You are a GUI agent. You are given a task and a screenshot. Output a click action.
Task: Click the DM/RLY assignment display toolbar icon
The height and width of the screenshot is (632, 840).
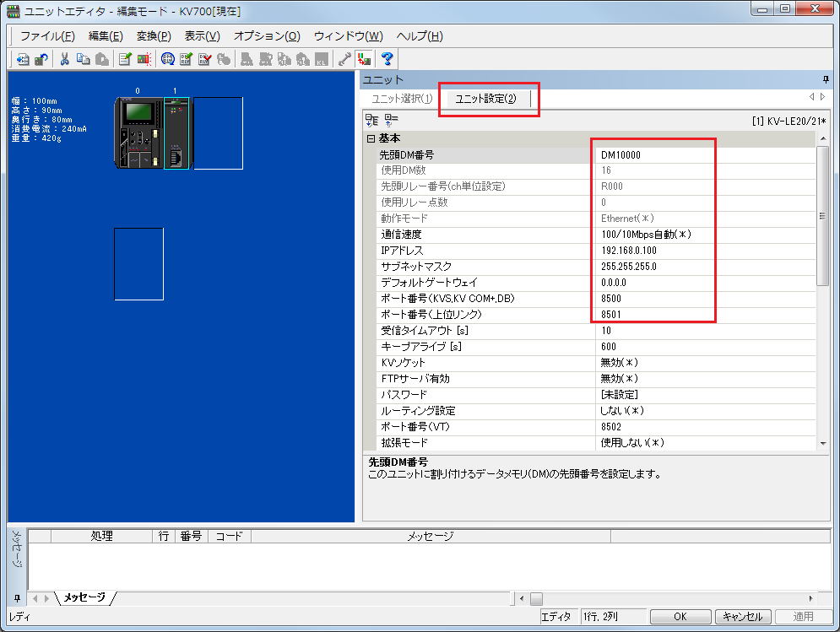(x=169, y=59)
